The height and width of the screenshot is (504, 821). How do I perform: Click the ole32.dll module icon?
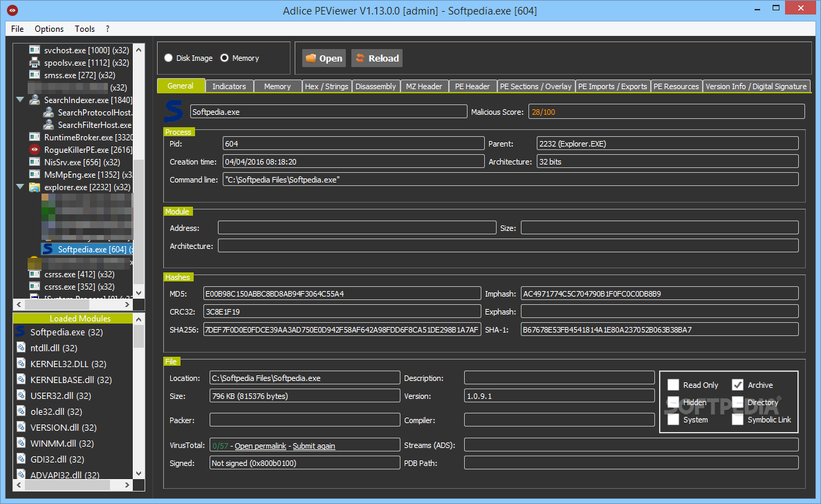point(21,411)
